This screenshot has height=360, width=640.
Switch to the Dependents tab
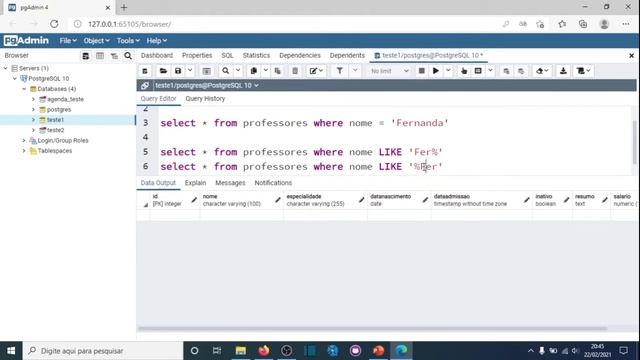point(347,56)
